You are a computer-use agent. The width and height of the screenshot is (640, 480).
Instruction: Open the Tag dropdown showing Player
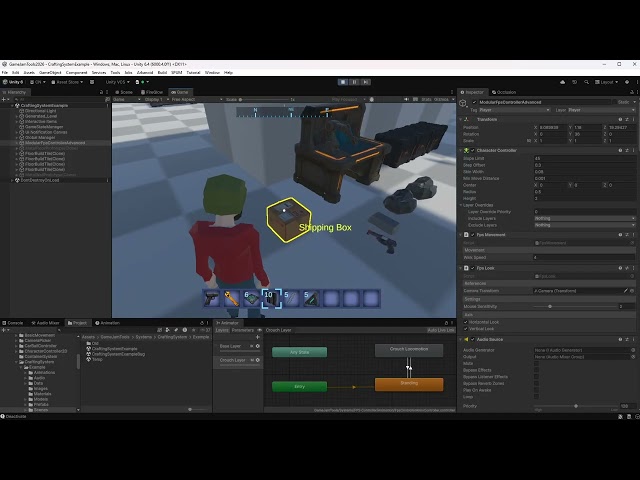pyautogui.click(x=515, y=110)
